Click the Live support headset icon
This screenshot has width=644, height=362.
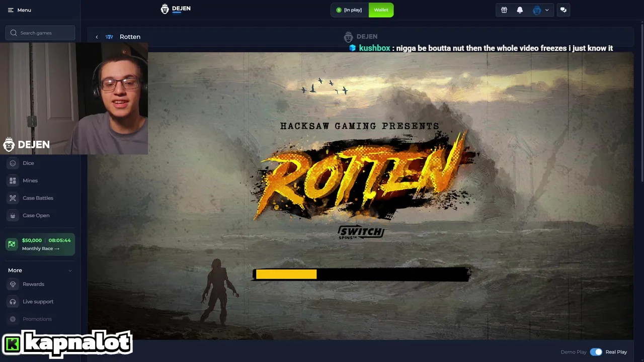point(13,302)
